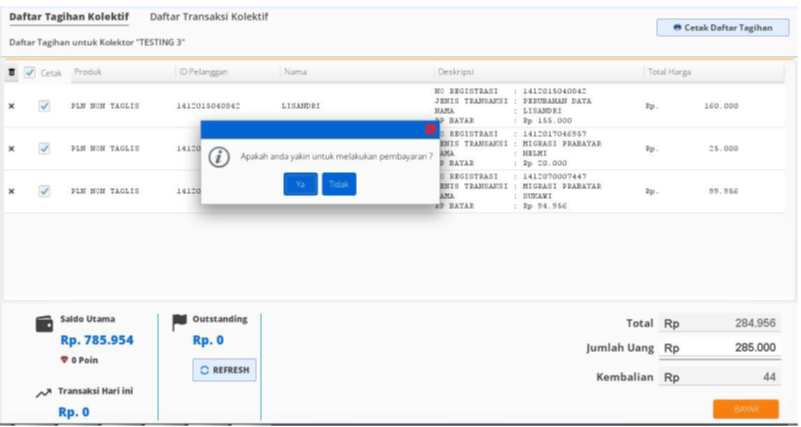Click the orange BAYAR button
The height and width of the screenshot is (427, 801).
point(745,409)
